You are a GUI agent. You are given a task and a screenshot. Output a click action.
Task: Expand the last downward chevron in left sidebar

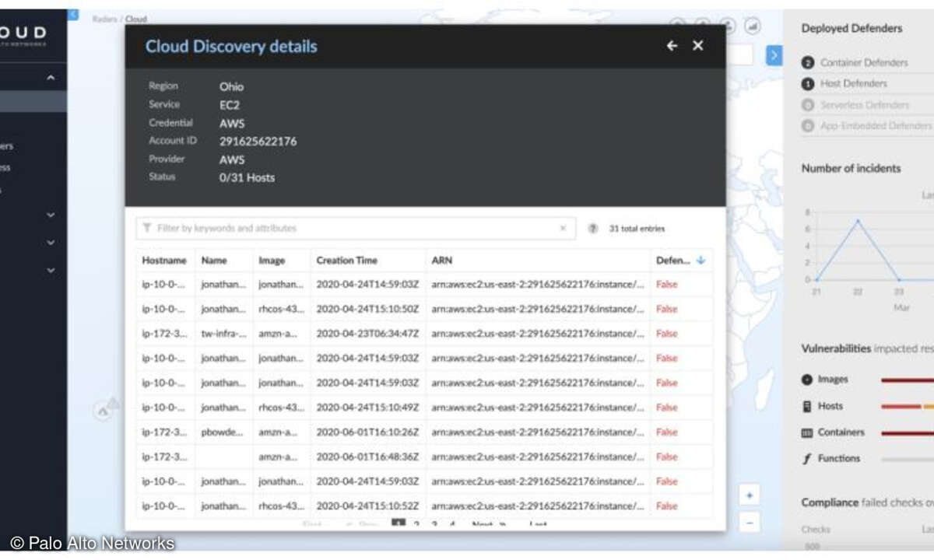click(x=51, y=270)
